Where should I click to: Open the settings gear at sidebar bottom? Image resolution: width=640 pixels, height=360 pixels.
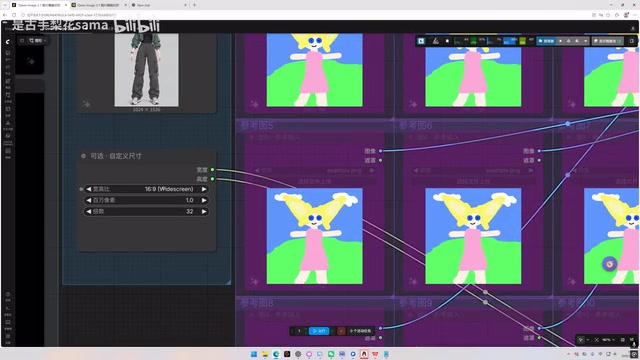[8, 336]
